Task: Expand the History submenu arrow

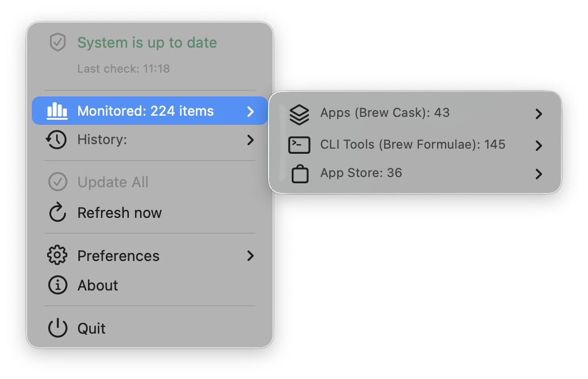Action: click(250, 140)
